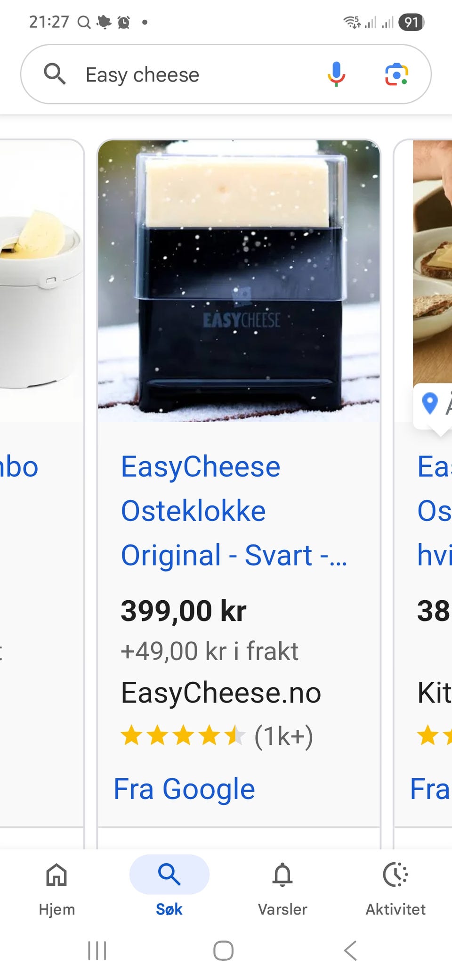Open Varsler notifications bell
The width and height of the screenshot is (452, 980).
(282, 889)
